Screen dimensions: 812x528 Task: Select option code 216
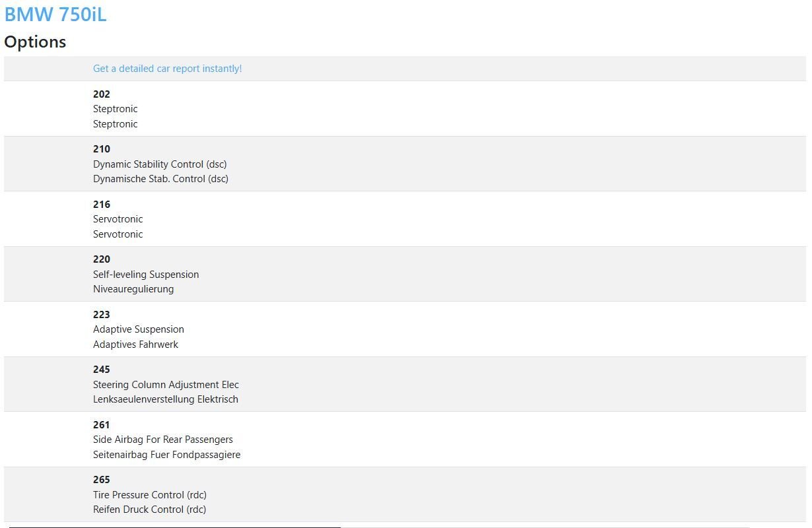[x=102, y=205]
